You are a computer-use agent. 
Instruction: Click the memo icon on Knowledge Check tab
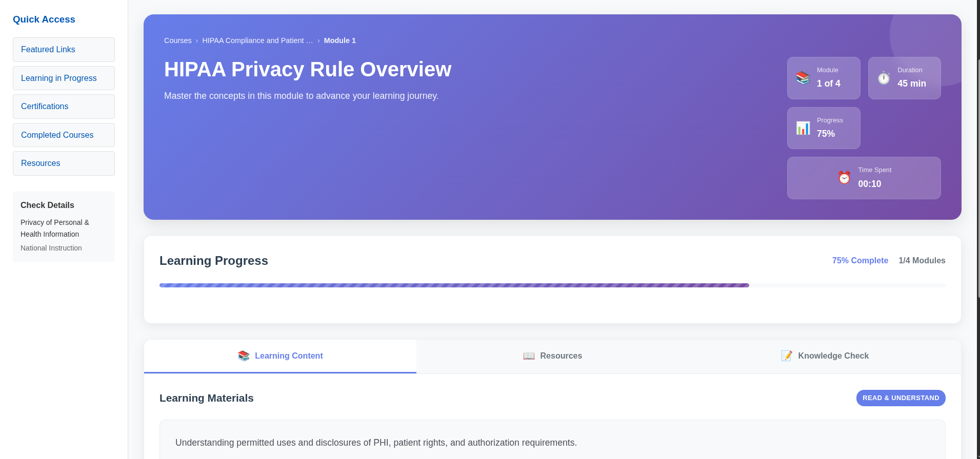coord(787,356)
